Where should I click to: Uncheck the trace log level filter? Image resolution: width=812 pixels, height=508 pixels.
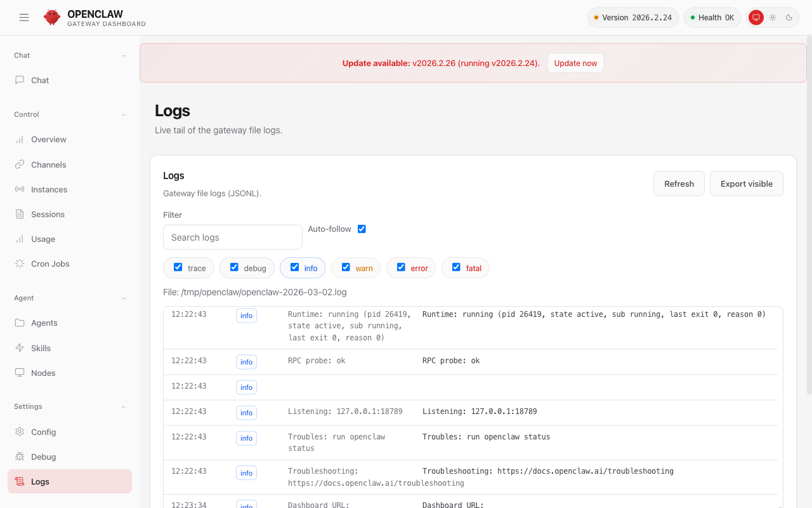pyautogui.click(x=178, y=267)
